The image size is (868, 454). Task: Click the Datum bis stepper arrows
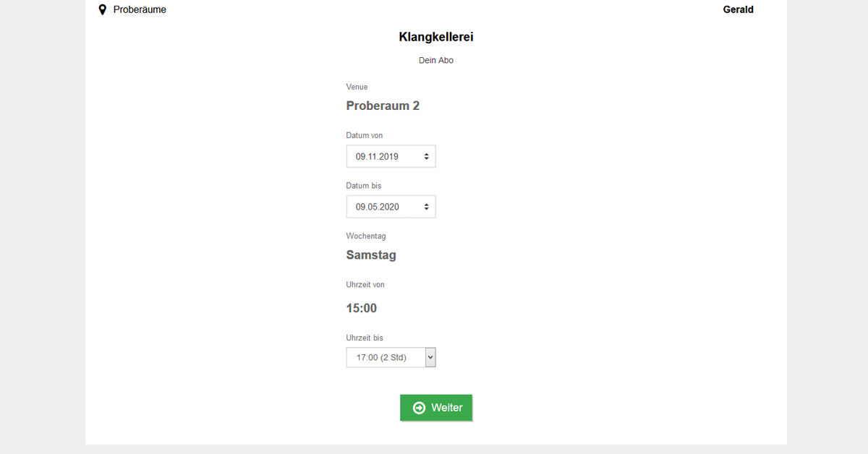point(426,207)
